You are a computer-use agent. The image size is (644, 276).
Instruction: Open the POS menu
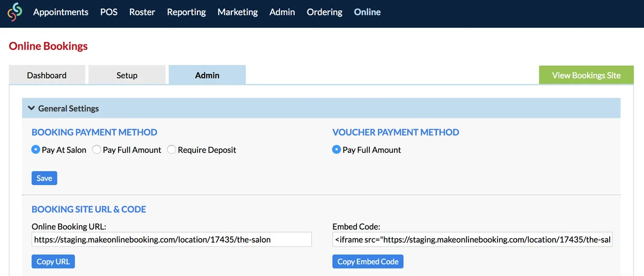coord(109,12)
